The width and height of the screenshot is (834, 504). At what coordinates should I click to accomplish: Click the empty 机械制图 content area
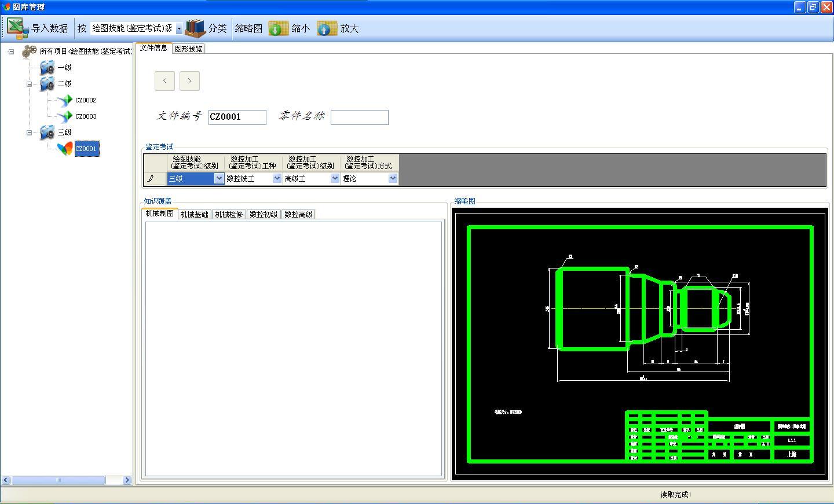294,348
